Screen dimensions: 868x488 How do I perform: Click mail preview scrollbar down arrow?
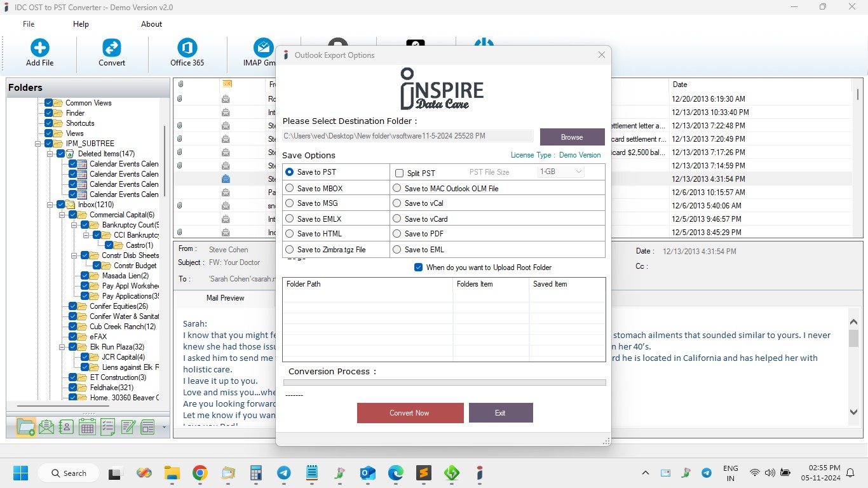click(853, 412)
